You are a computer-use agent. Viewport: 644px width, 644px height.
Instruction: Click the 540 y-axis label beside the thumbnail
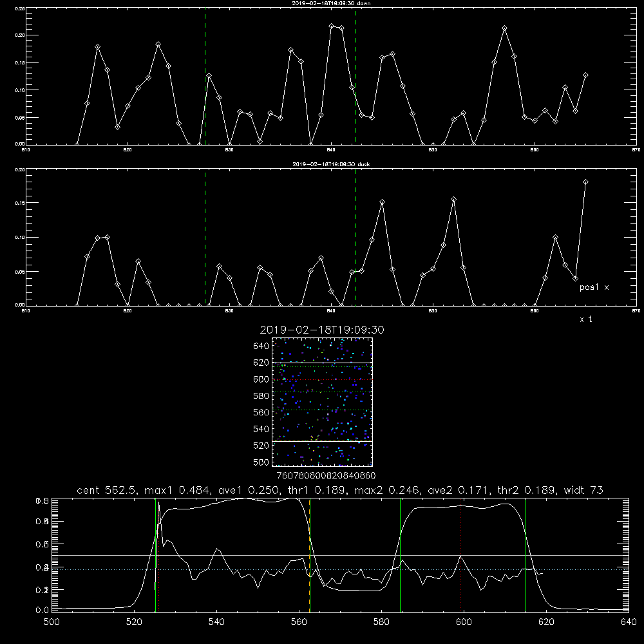261,429
